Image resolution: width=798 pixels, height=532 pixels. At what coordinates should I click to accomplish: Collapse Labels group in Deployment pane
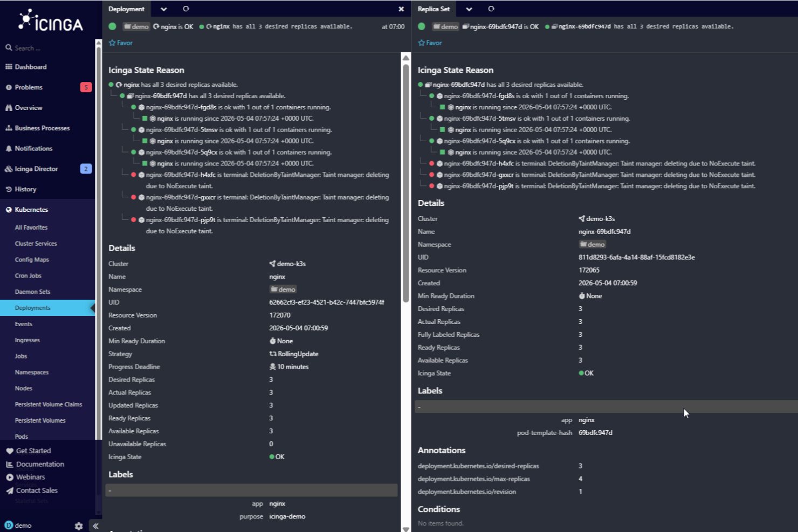[x=252, y=490]
